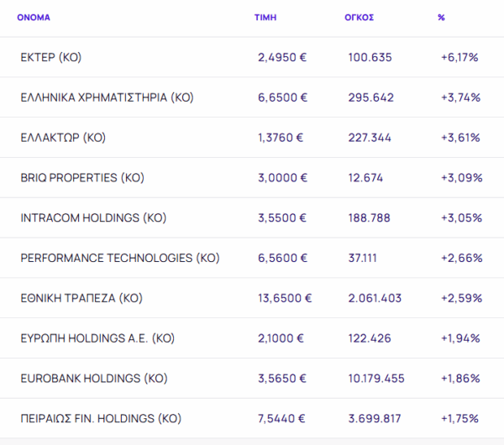Click the ΕΘΝΙΚΗ ΤΡΑΠΕΖΑ (ΚΟ) name

point(81,298)
